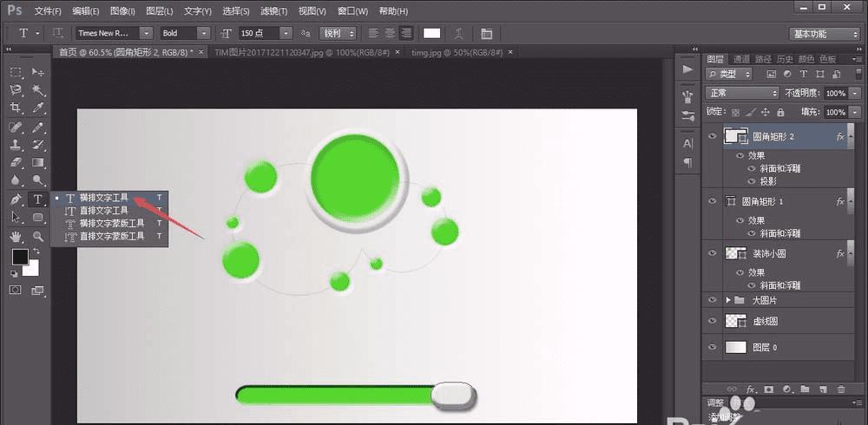Select the Blur tool
Viewport: 868px width, 425px height.
click(16, 180)
